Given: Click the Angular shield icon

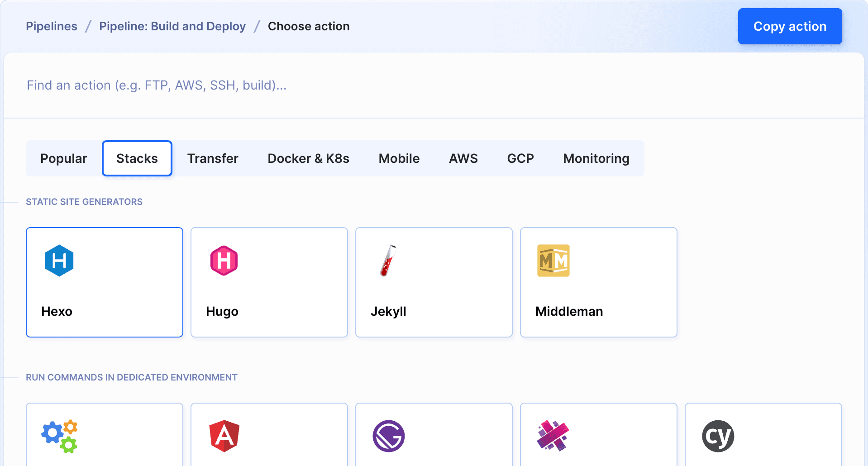Looking at the screenshot, I should point(224,436).
